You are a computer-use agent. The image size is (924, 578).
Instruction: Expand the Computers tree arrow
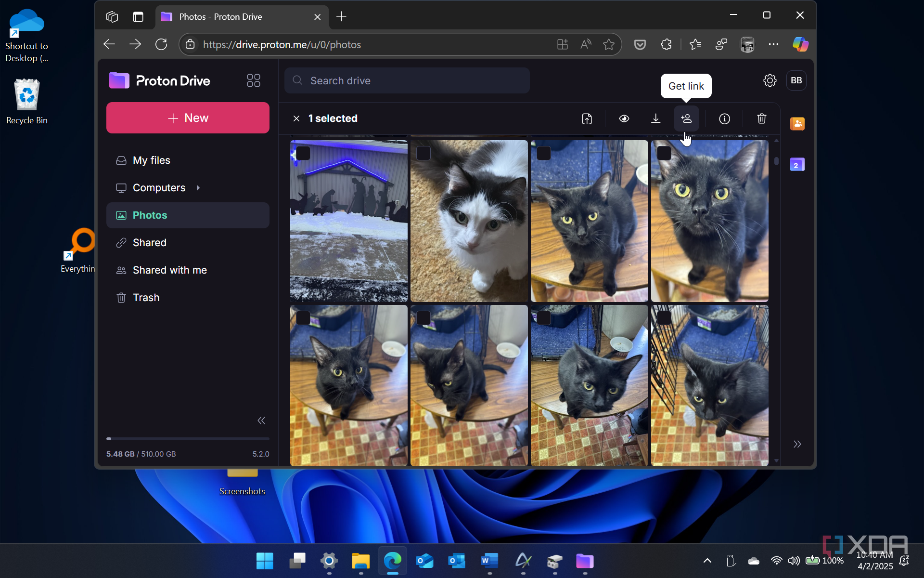click(198, 188)
